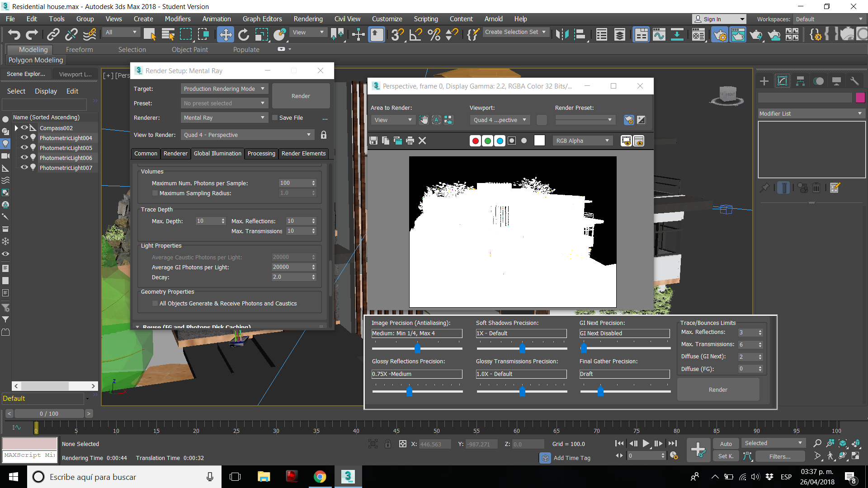Viewport: 868px width, 488px height.
Task: Click Render button in Render Setup dialog
Action: [301, 96]
